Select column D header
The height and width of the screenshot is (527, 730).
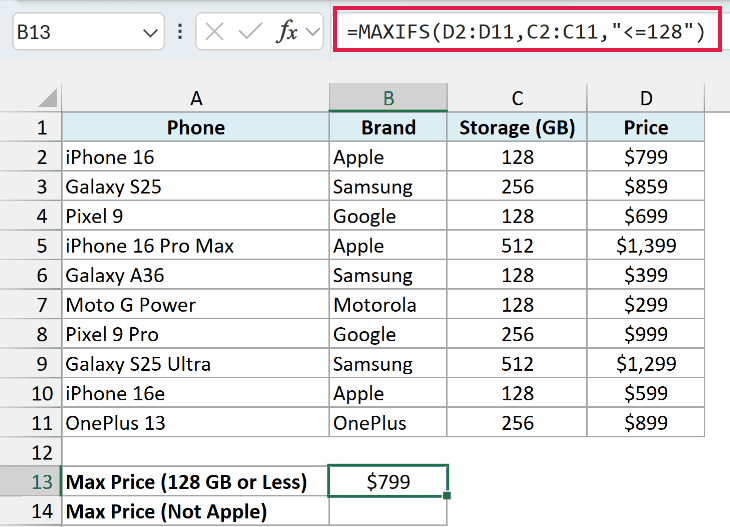point(646,98)
